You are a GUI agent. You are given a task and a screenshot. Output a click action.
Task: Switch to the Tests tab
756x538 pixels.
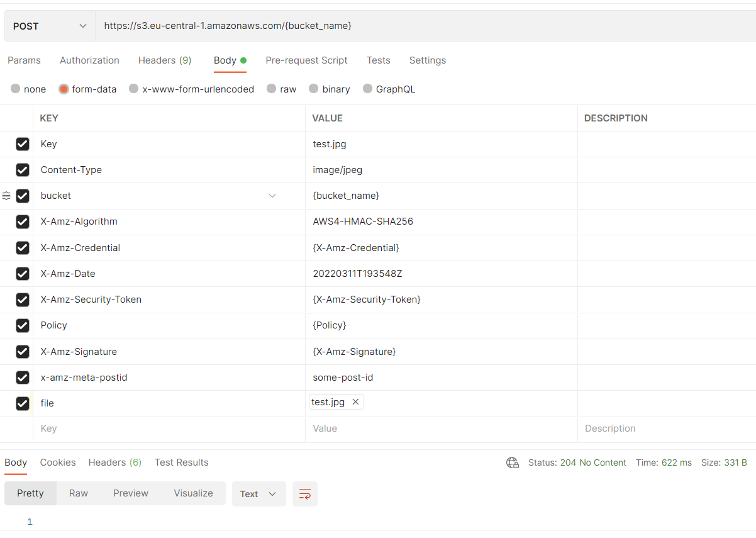tap(379, 60)
